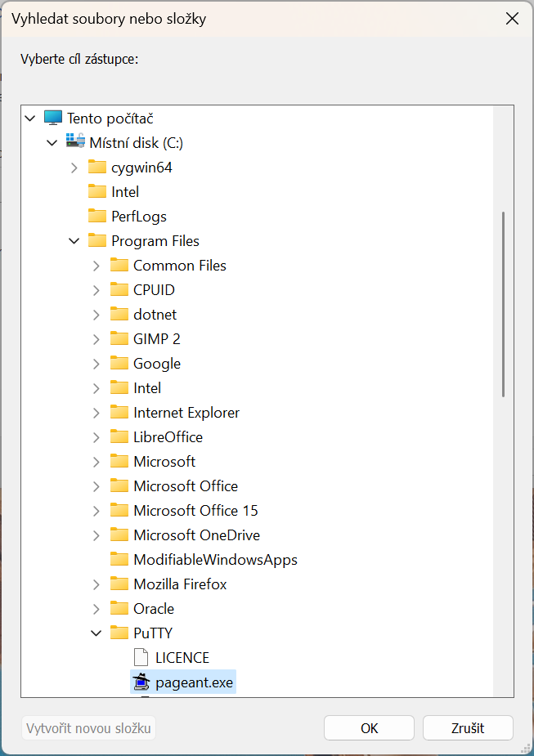The height and width of the screenshot is (756, 534).
Task: Click the ModifiableWindowsApps folder icon
Action: (119, 560)
